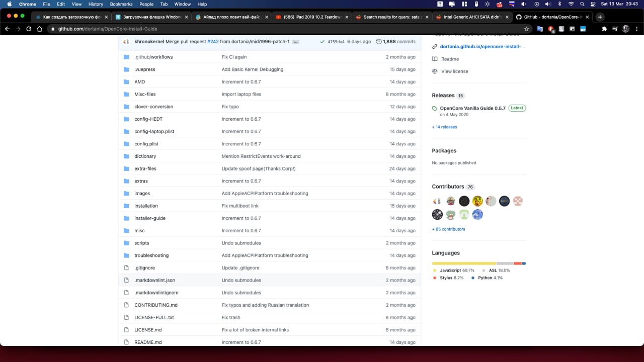This screenshot has width=644, height=362.
Task: Open the media control playlist icon
Action: click(x=615, y=29)
